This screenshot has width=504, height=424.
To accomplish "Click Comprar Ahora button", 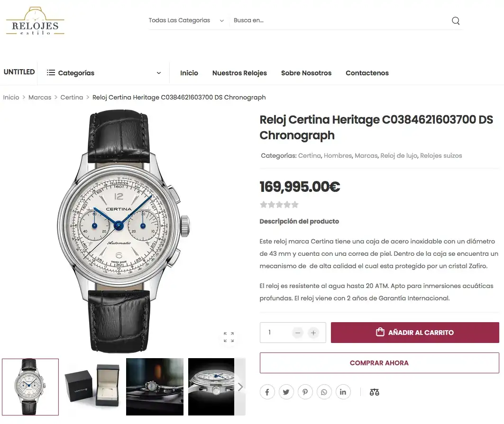I will pyautogui.click(x=379, y=363).
